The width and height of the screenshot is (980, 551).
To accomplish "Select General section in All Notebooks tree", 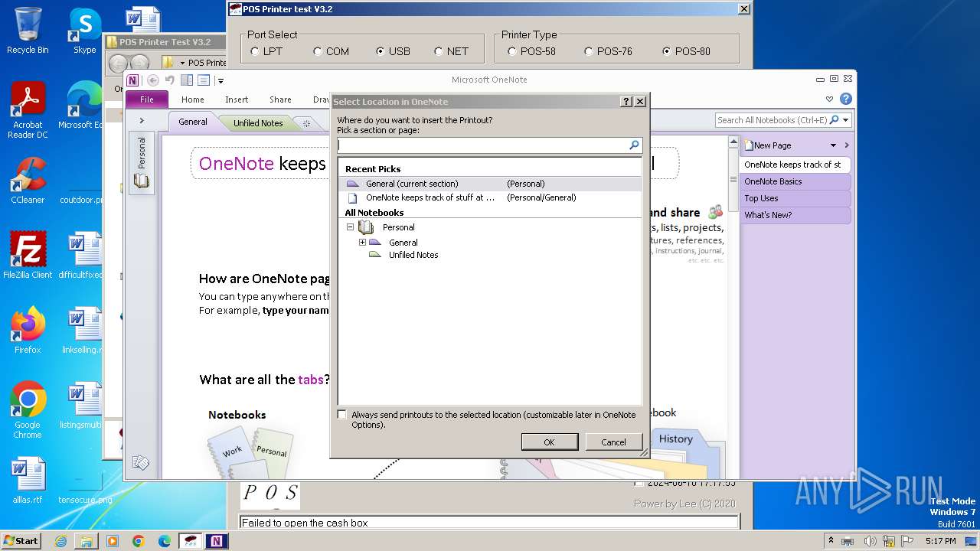I will [x=403, y=243].
